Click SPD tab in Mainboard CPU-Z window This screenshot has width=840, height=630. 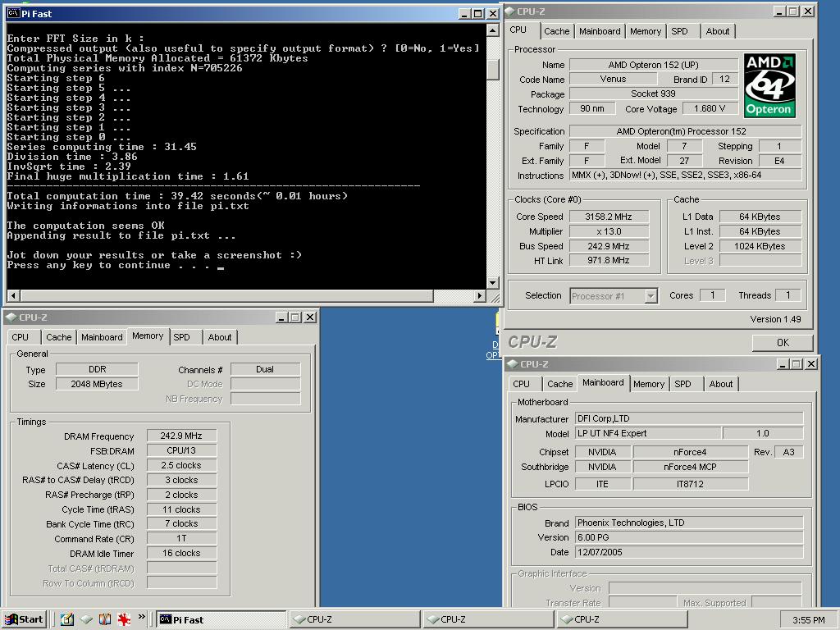(682, 384)
